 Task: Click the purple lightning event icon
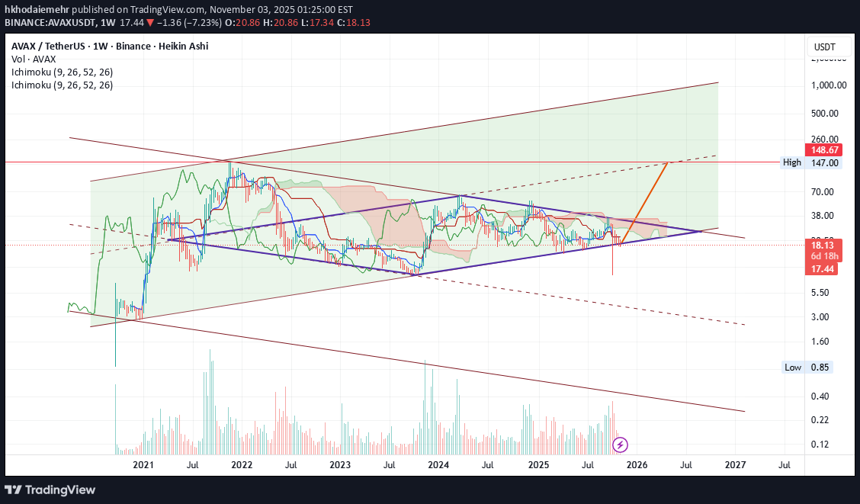coord(621,444)
